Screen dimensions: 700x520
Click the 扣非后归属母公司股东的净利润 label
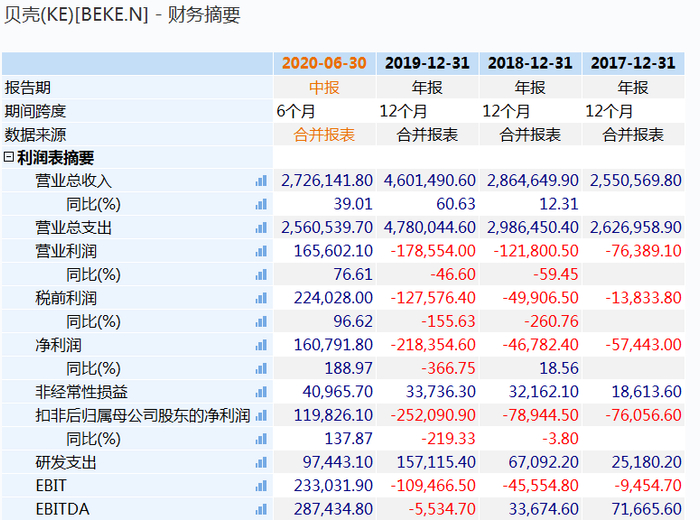pyautogui.click(x=142, y=416)
